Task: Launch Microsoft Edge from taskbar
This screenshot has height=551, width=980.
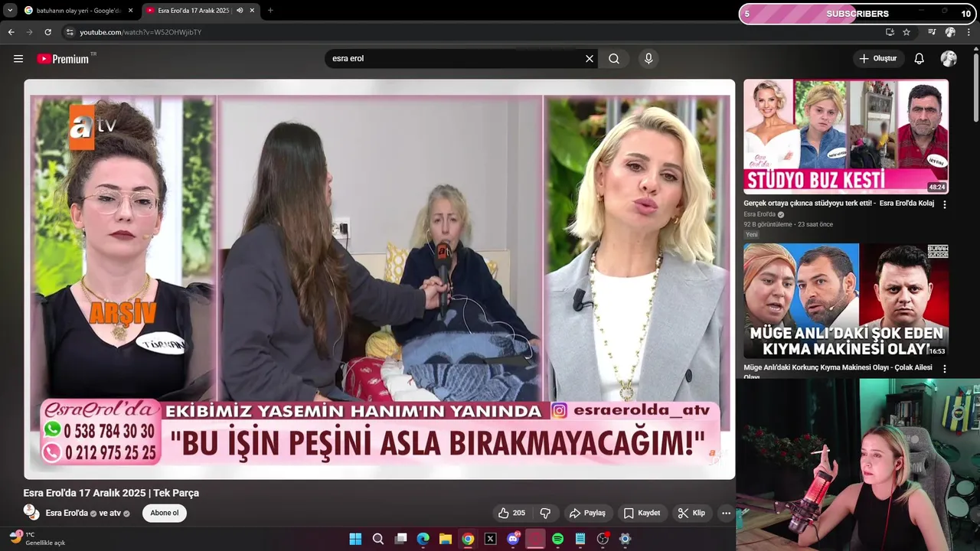Action: click(423, 539)
